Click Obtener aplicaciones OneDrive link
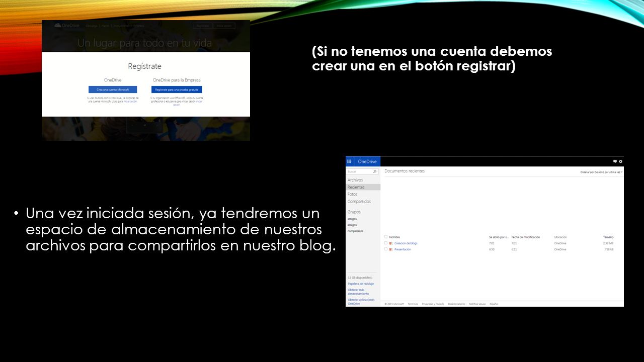Screen dimensions: 644x362 (x=361, y=302)
